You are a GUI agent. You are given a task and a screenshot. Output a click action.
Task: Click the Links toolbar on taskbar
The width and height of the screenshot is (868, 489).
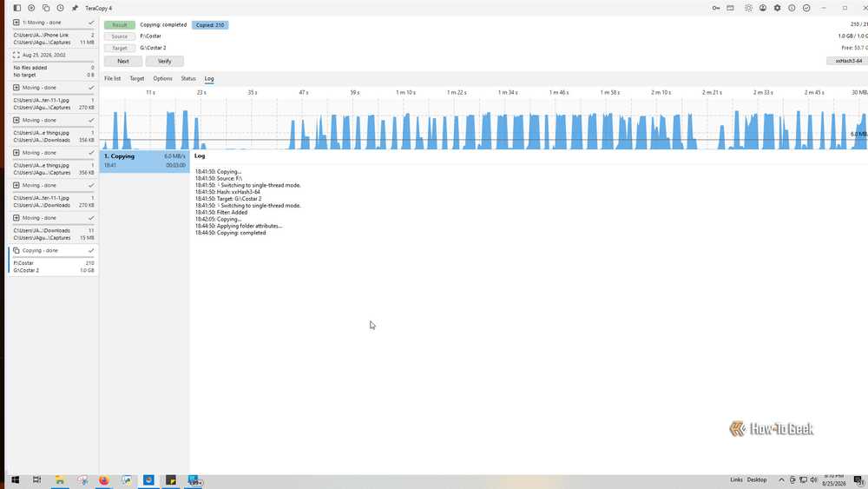point(736,479)
